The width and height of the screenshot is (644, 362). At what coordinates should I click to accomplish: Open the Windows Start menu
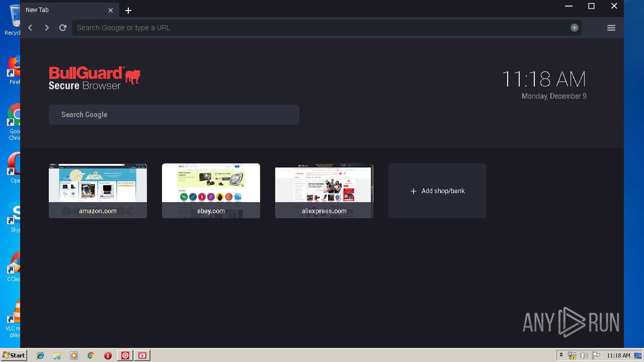14,355
